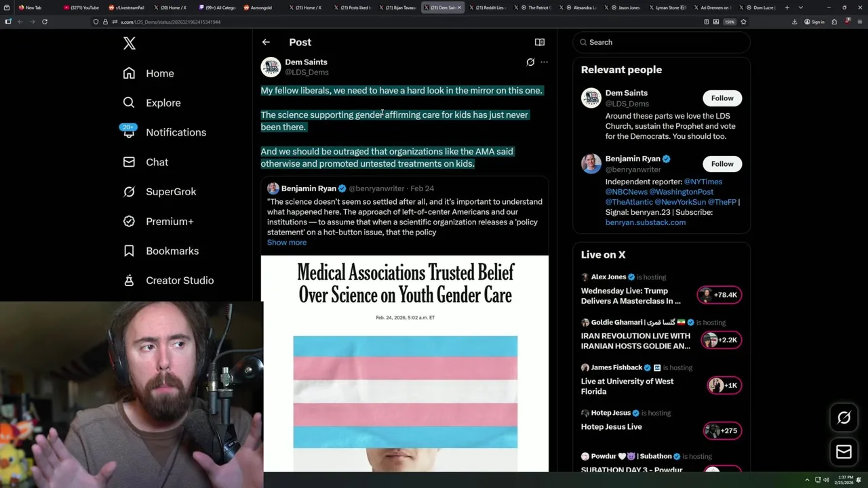Click the @NYTimes mention link
The width and height of the screenshot is (868, 488).
click(x=703, y=182)
